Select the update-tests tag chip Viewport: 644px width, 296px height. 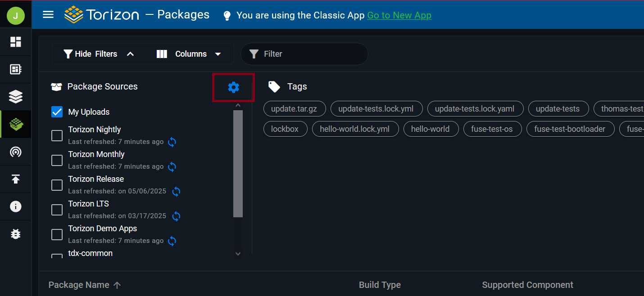pos(558,109)
